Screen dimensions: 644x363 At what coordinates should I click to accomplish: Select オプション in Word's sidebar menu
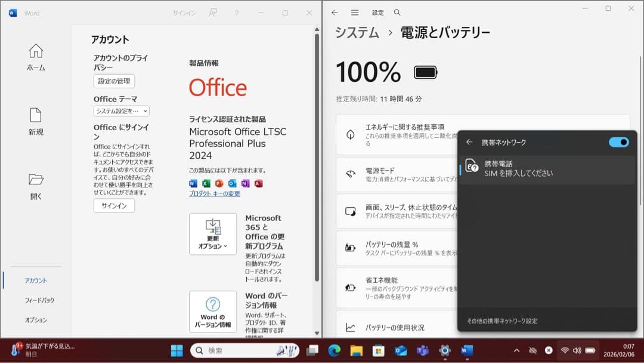pos(36,319)
